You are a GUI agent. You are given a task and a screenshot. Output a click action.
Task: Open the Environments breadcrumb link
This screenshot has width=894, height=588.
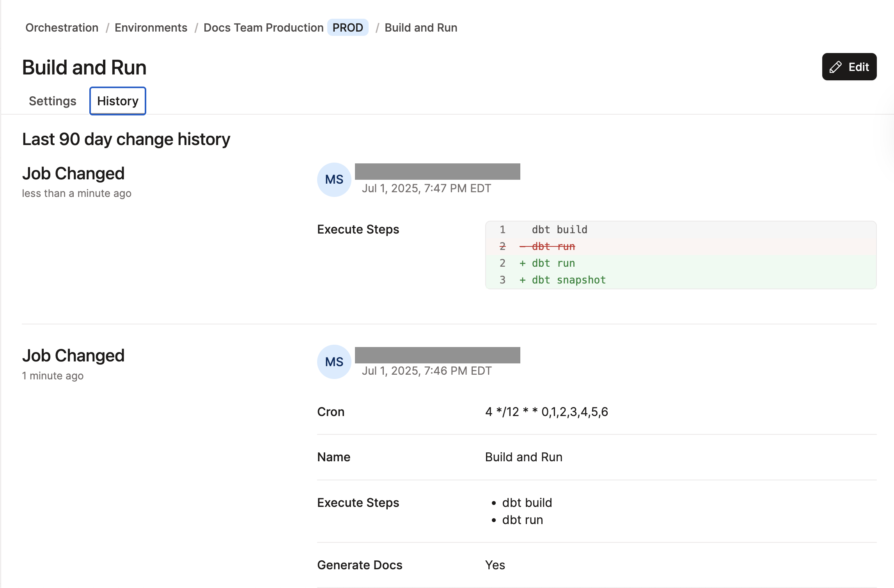[x=151, y=27]
